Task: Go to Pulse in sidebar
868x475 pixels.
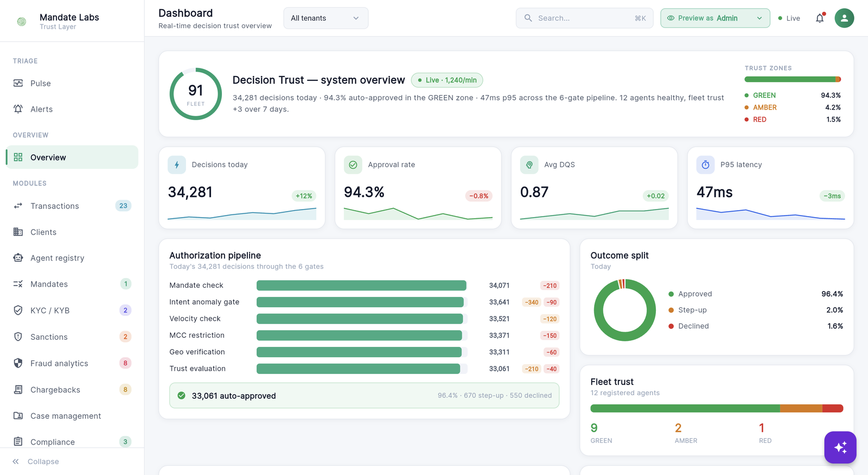Action: point(72,83)
